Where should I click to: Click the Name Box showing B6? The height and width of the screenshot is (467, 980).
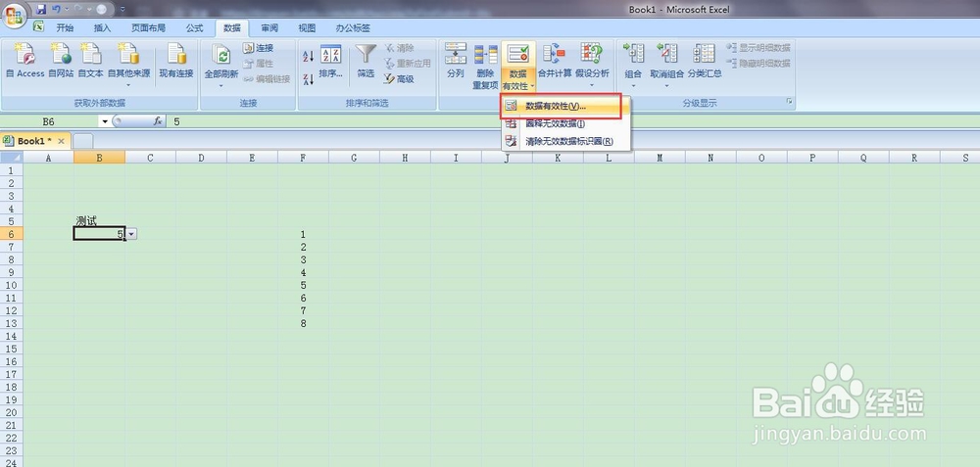[49, 121]
